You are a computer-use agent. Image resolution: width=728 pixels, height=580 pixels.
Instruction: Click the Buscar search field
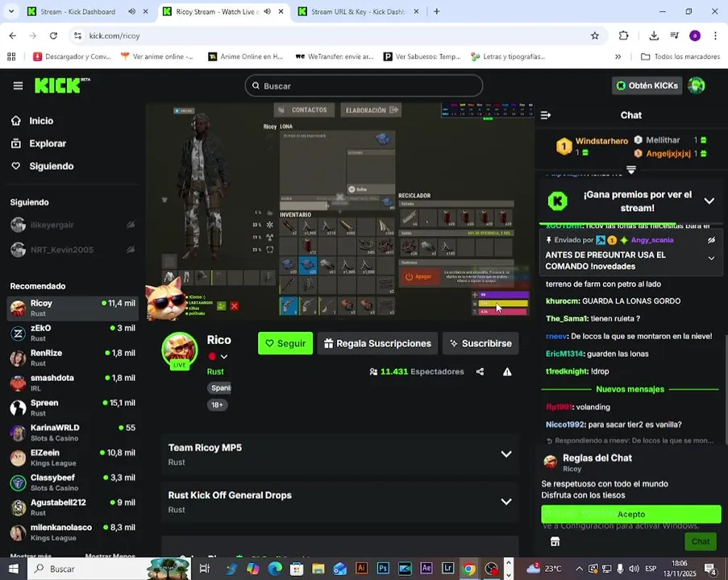364,86
